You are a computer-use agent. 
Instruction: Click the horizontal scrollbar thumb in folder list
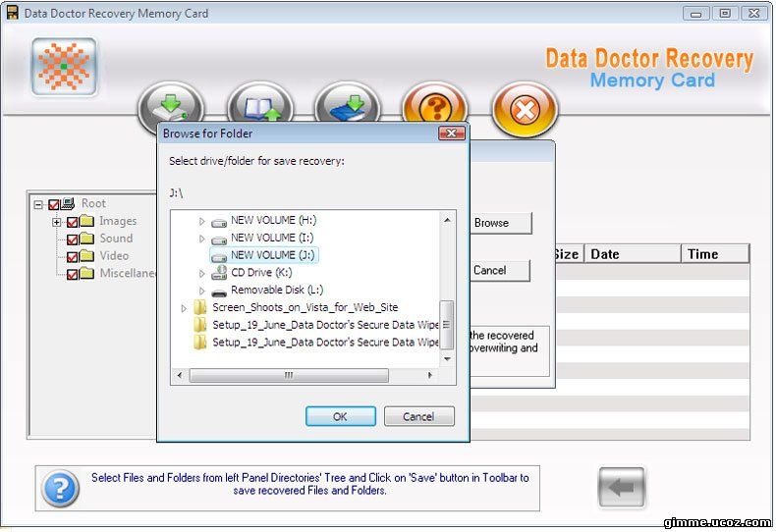point(289,376)
